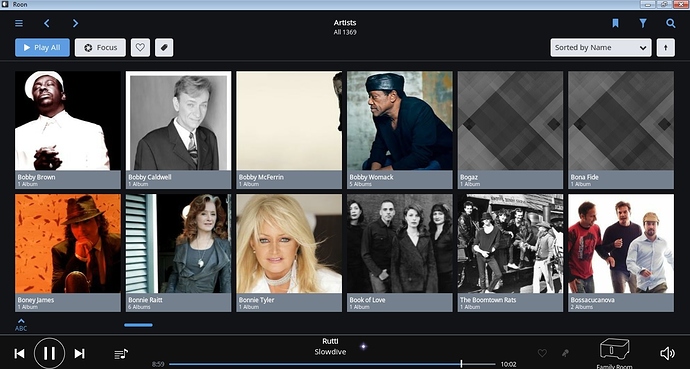Click the microphone lyrics icon
This screenshot has width=690, height=369.
click(565, 353)
